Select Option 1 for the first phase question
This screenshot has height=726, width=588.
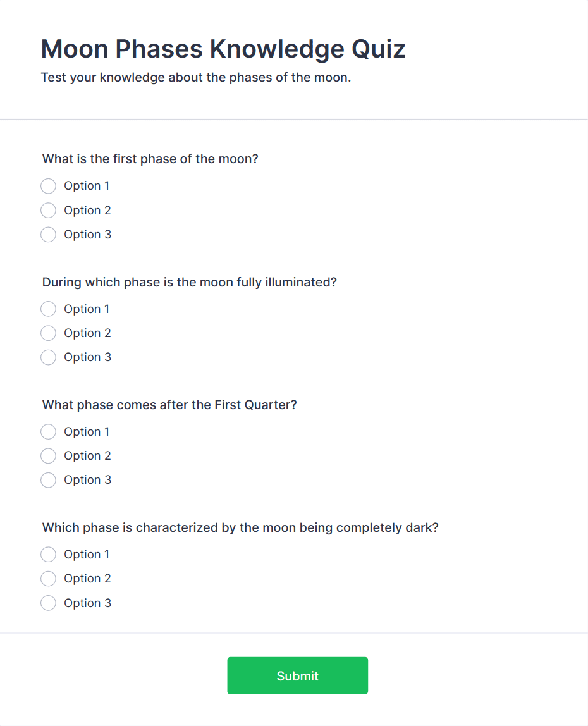tap(48, 186)
